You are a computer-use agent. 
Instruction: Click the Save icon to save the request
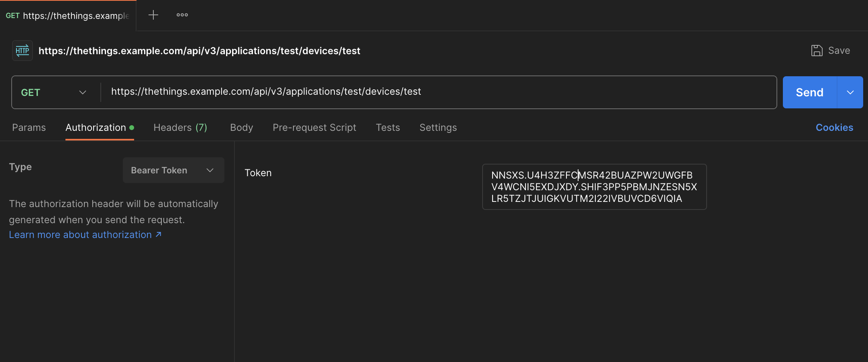point(818,50)
